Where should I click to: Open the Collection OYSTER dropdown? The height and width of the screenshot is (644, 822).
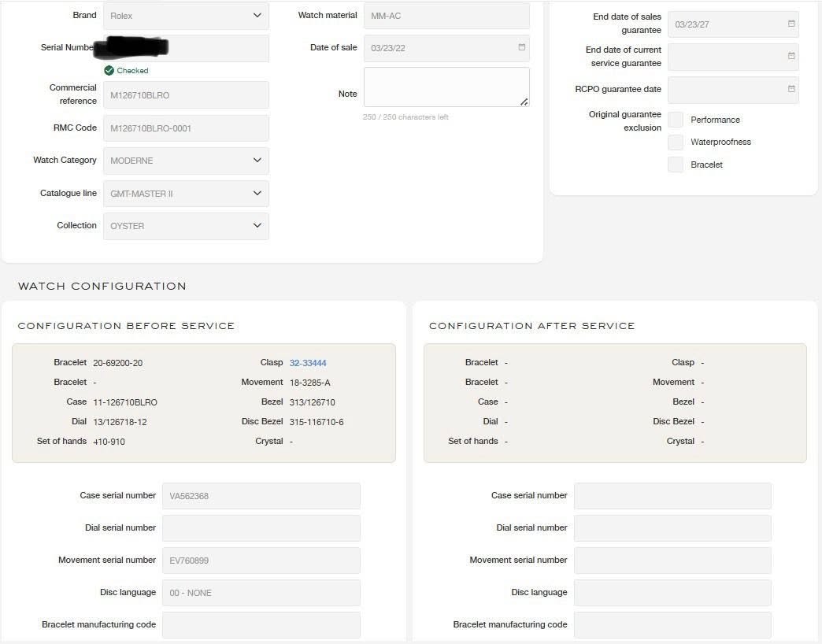(x=186, y=226)
